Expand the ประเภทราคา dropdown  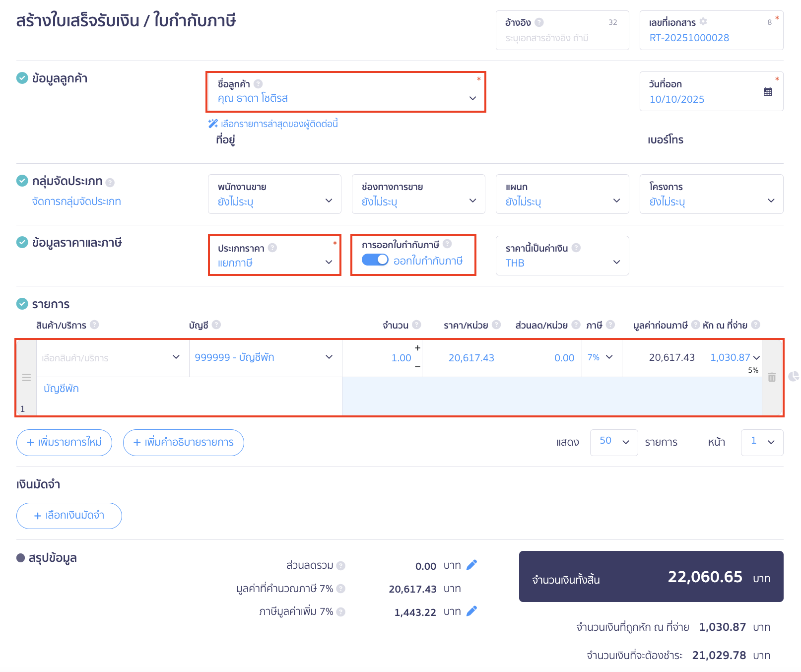[274, 262]
